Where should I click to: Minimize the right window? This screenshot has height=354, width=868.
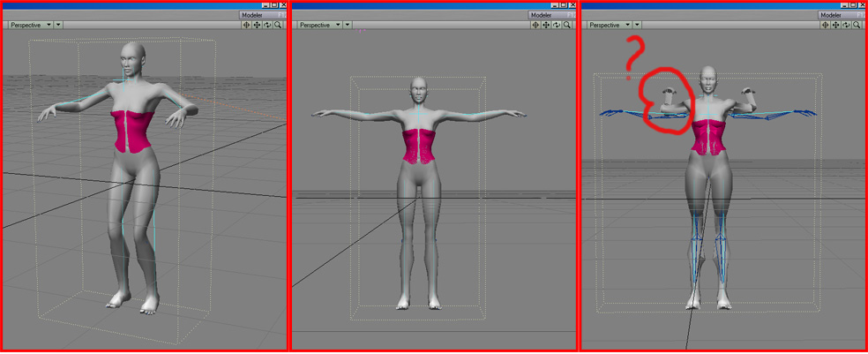click(845, 4)
